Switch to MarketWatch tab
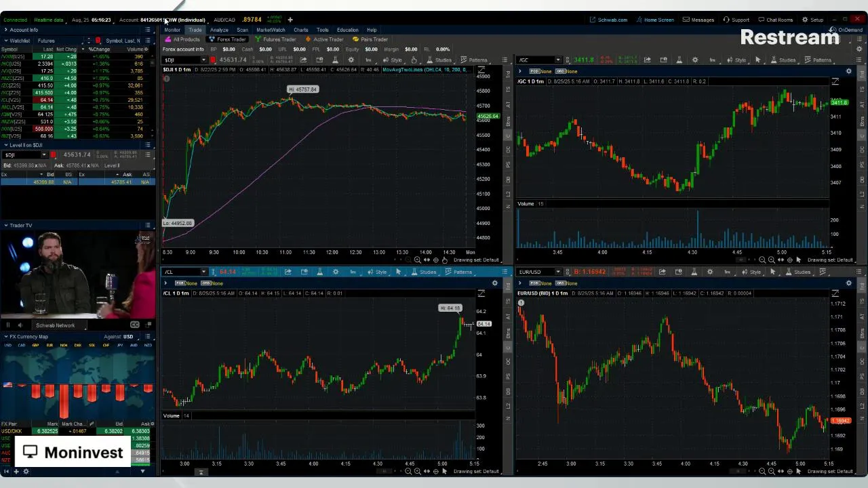This screenshot has width=868, height=488. click(x=271, y=30)
